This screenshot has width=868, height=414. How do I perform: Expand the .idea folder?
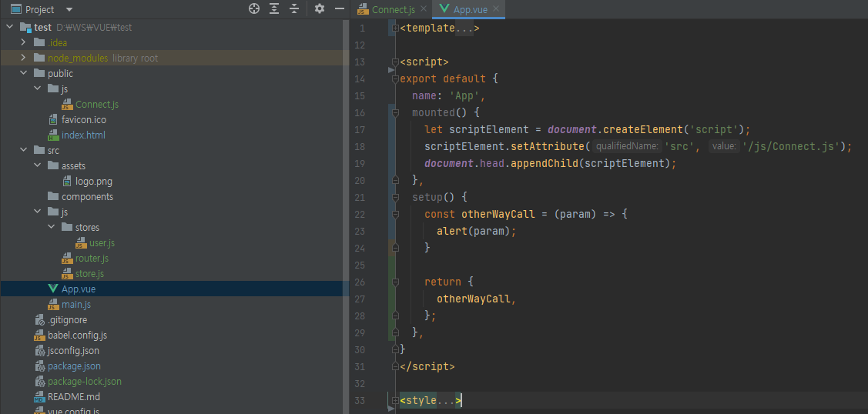[x=22, y=42]
